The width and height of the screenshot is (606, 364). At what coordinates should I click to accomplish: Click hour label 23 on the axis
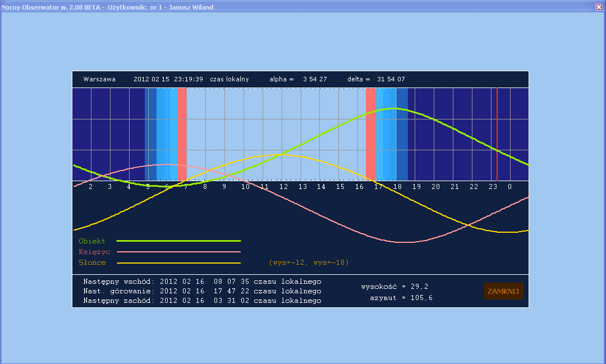(x=493, y=187)
